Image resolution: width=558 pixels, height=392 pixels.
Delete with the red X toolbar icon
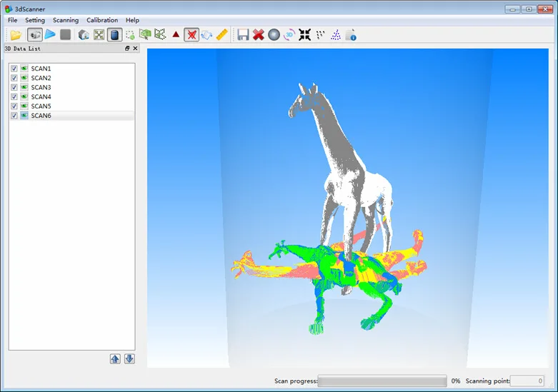pyautogui.click(x=259, y=35)
